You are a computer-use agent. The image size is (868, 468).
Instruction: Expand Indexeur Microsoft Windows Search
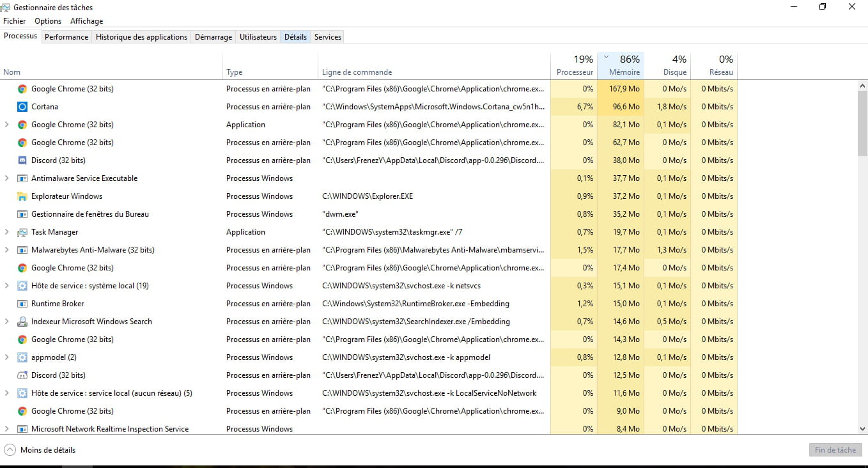pyautogui.click(x=7, y=322)
